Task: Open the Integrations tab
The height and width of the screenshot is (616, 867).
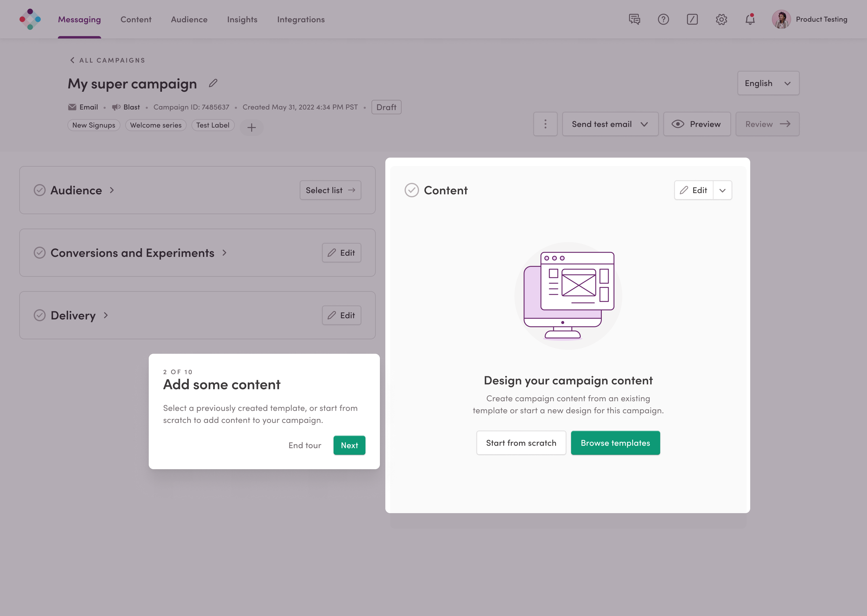Action: tap(301, 19)
